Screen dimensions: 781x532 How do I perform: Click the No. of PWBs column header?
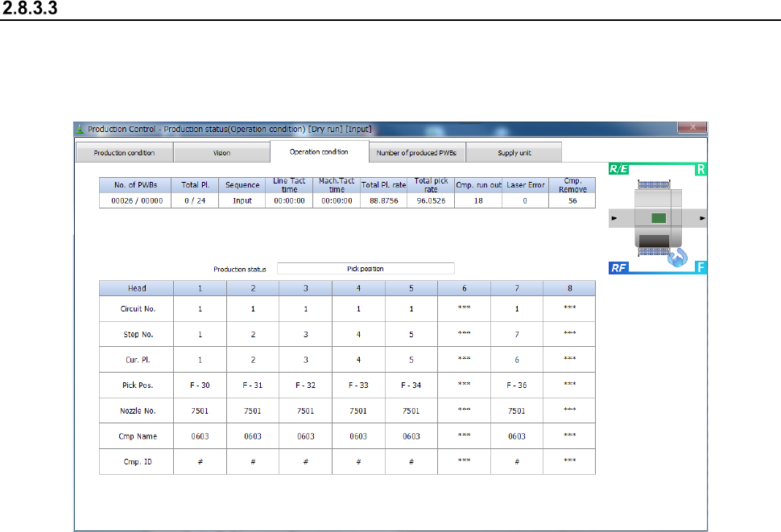coord(135,185)
